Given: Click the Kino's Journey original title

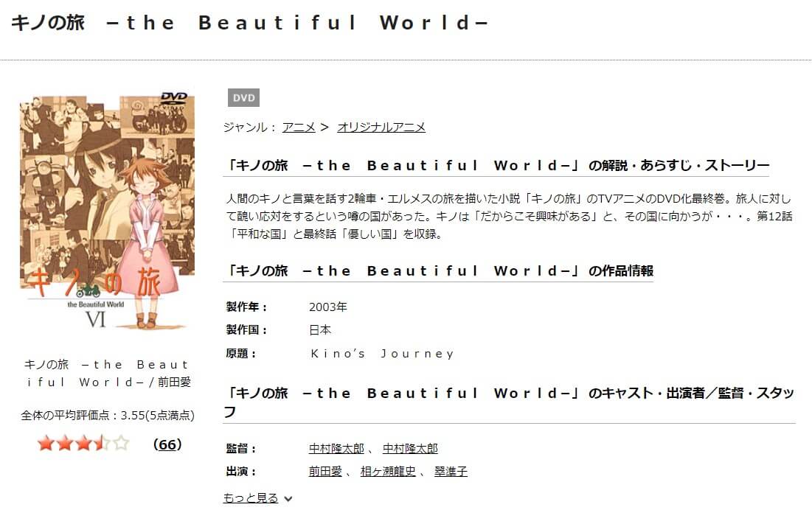Looking at the screenshot, I should (x=382, y=354).
